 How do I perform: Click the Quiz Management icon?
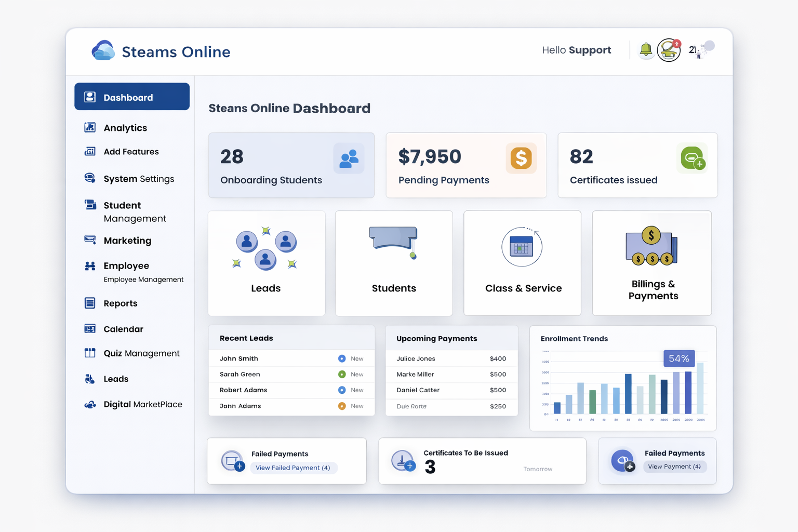point(89,353)
